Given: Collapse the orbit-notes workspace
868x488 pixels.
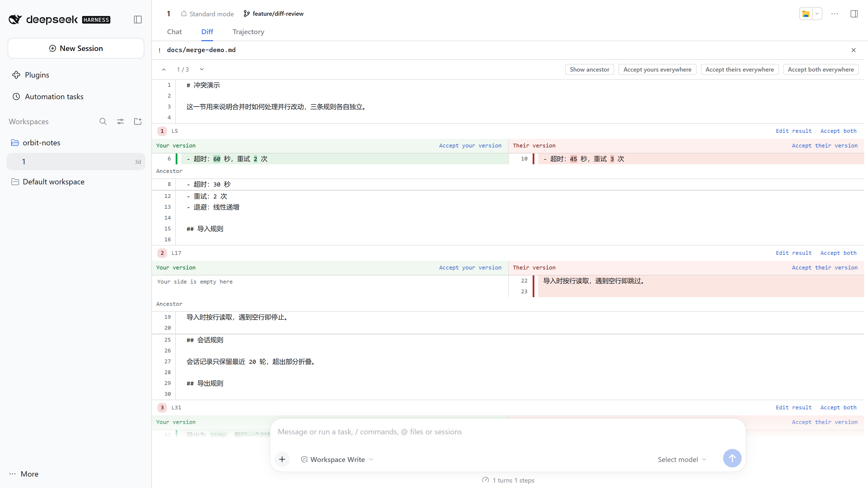Looking at the screenshot, I should (76, 143).
